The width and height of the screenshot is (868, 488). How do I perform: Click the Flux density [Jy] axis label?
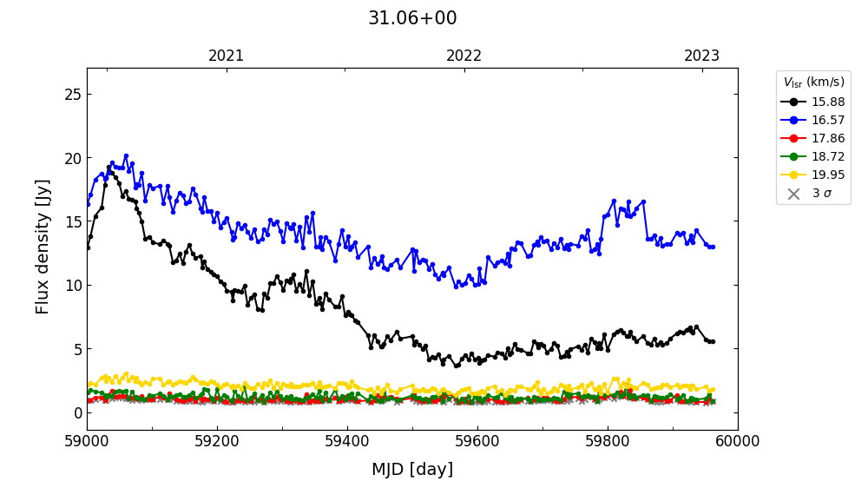click(43, 247)
